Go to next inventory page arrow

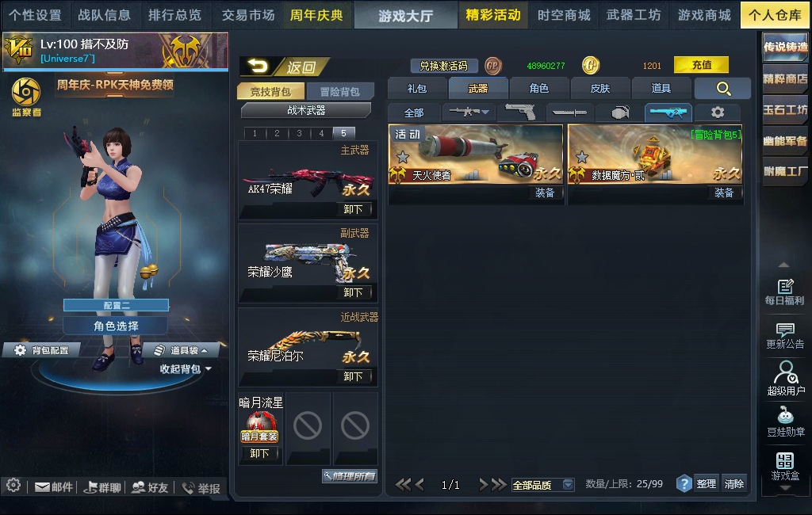point(483,485)
